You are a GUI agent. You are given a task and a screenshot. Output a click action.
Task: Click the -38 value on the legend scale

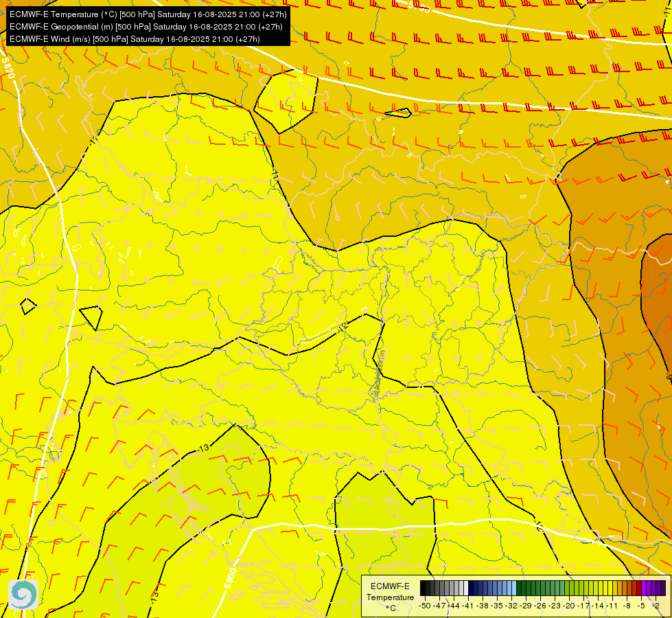[x=482, y=606]
